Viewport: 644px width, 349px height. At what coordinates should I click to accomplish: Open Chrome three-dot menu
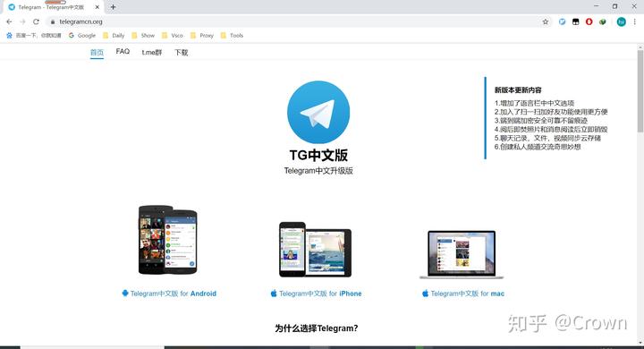tap(634, 21)
